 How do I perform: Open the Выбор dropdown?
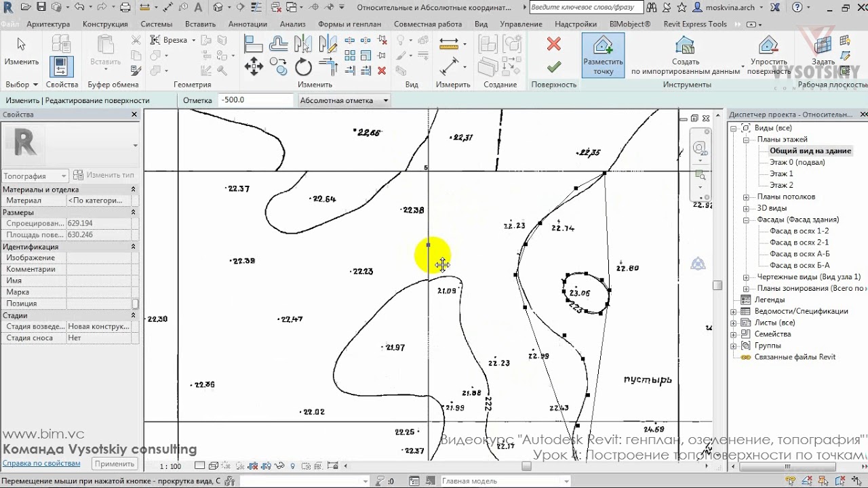[x=22, y=85]
